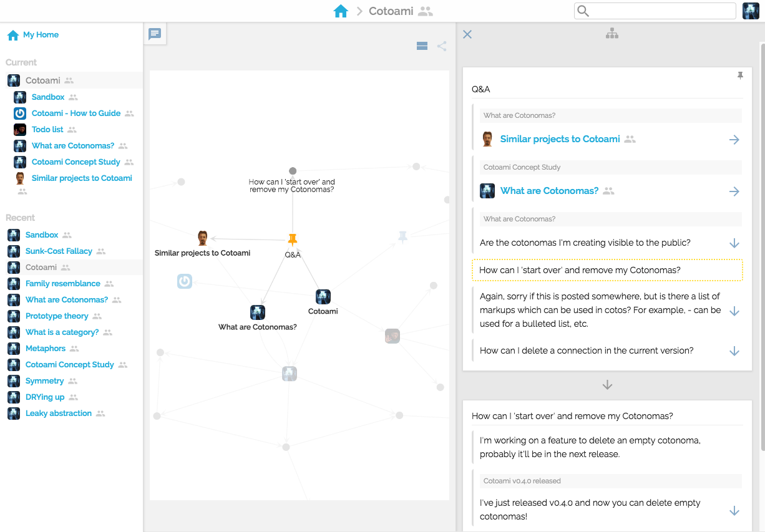Click the share graph icon
Image resolution: width=765 pixels, height=532 pixels.
pos(442,46)
